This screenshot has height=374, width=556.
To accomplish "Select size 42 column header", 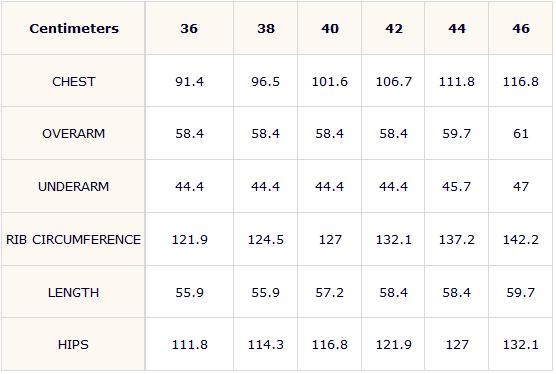I will point(394,28).
